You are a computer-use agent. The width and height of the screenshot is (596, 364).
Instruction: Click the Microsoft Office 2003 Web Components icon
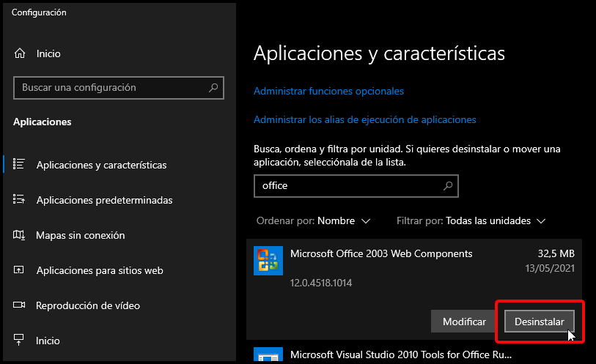[x=268, y=261]
